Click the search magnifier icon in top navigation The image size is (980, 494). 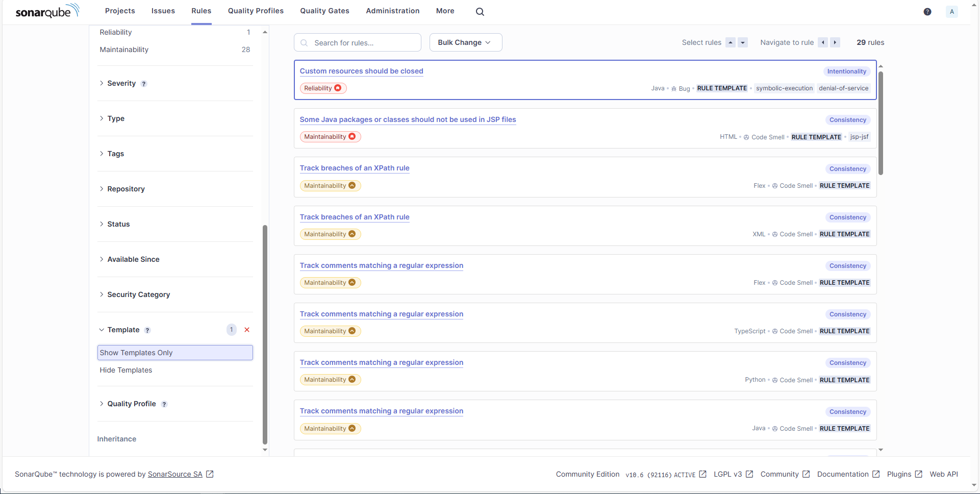480,12
